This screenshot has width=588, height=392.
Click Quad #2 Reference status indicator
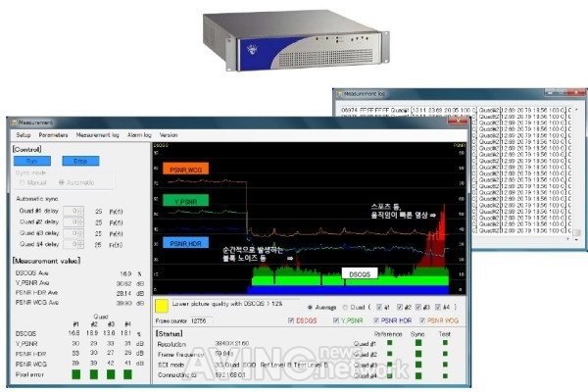[390, 354]
